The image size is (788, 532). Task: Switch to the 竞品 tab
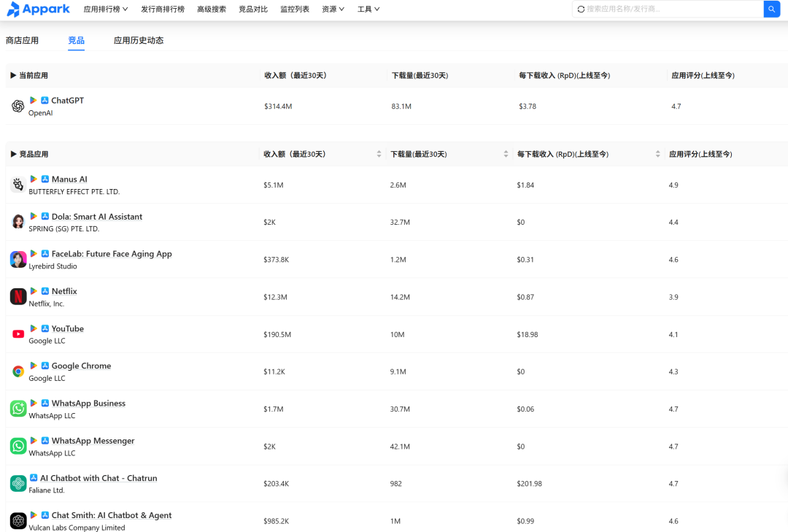point(77,40)
